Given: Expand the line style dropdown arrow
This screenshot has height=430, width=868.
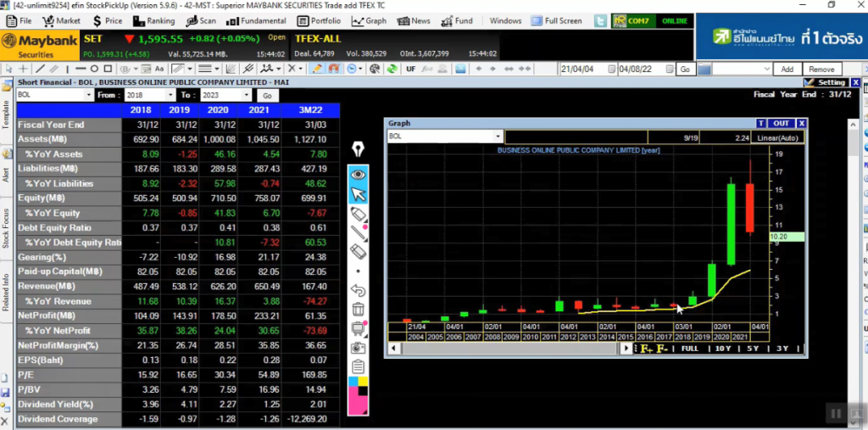Looking at the screenshot, I should click(190, 69).
